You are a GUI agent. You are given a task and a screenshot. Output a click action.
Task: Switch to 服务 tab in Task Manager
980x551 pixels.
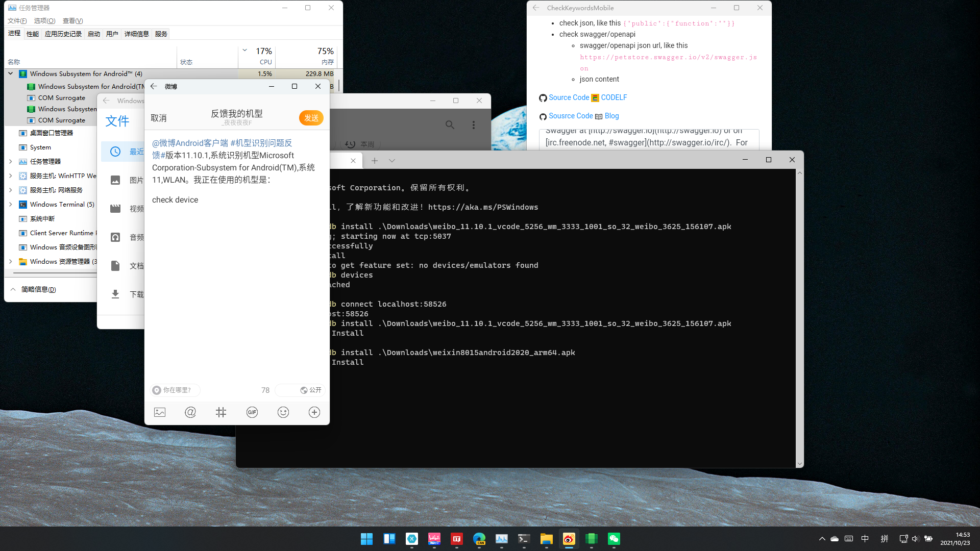click(161, 34)
